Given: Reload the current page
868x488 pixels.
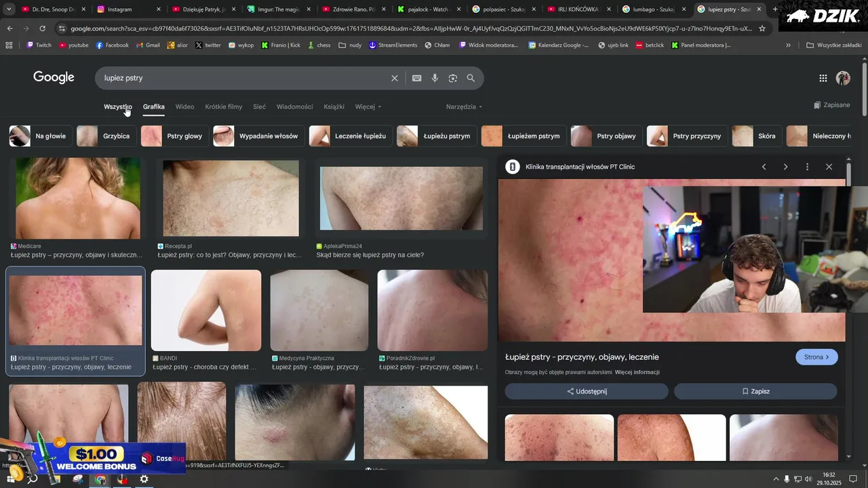Looking at the screenshot, I should pos(42,28).
